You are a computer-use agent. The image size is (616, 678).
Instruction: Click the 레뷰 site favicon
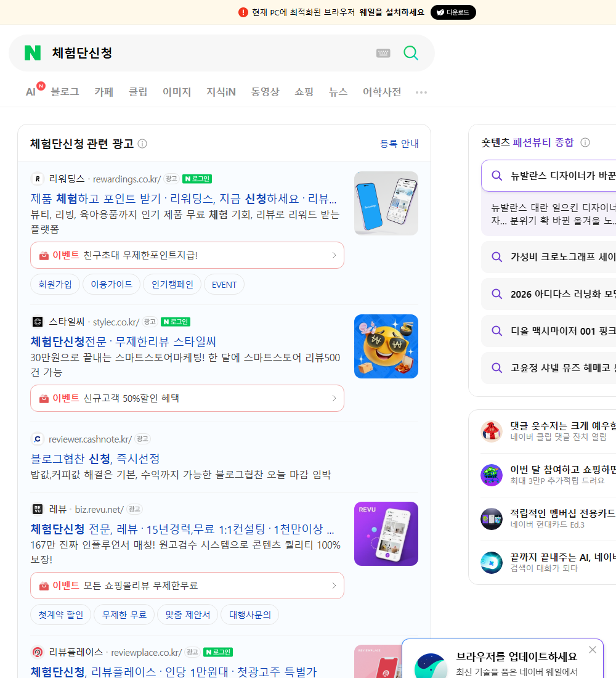coord(38,509)
